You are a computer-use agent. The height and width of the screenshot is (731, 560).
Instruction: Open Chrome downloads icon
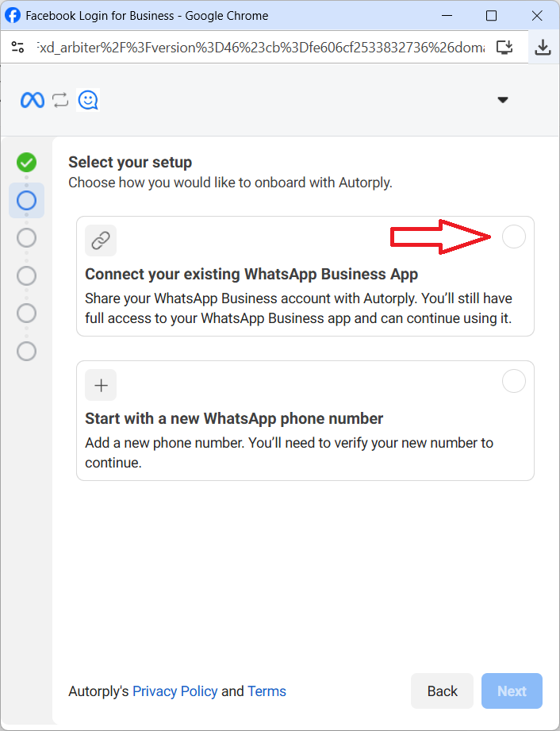point(543,47)
